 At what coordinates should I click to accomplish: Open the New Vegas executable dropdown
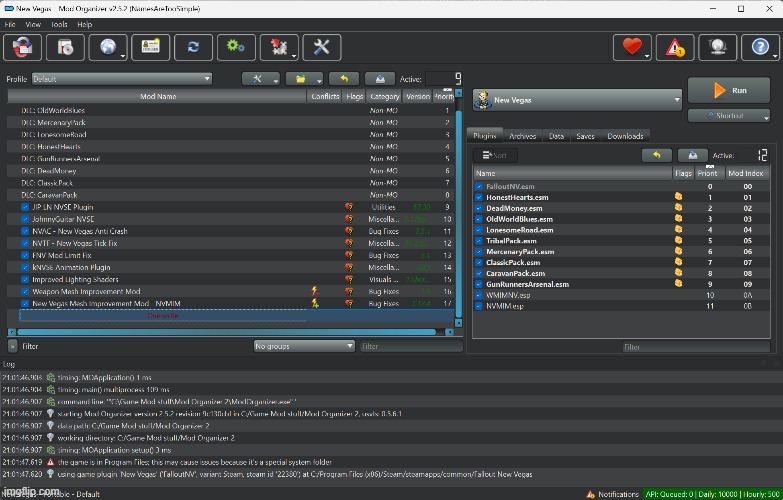coord(577,100)
